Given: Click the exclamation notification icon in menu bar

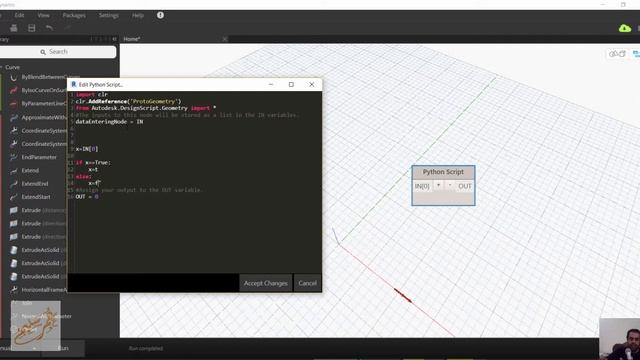Looking at the screenshot, I should tap(160, 15).
